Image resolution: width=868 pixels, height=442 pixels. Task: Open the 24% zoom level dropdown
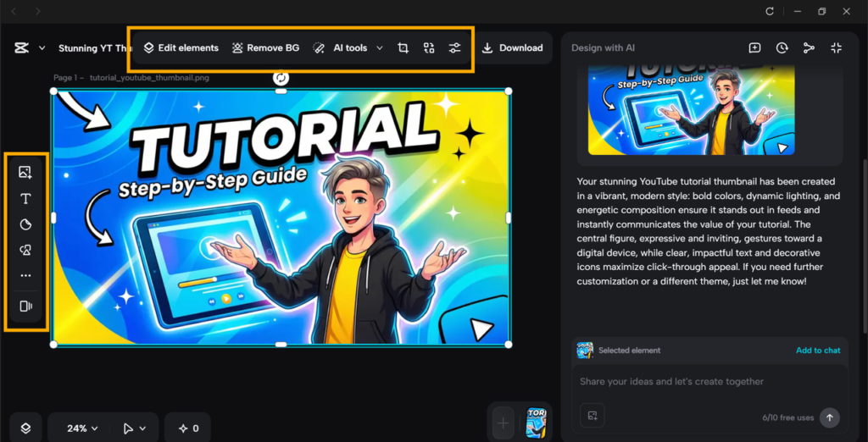(82, 428)
